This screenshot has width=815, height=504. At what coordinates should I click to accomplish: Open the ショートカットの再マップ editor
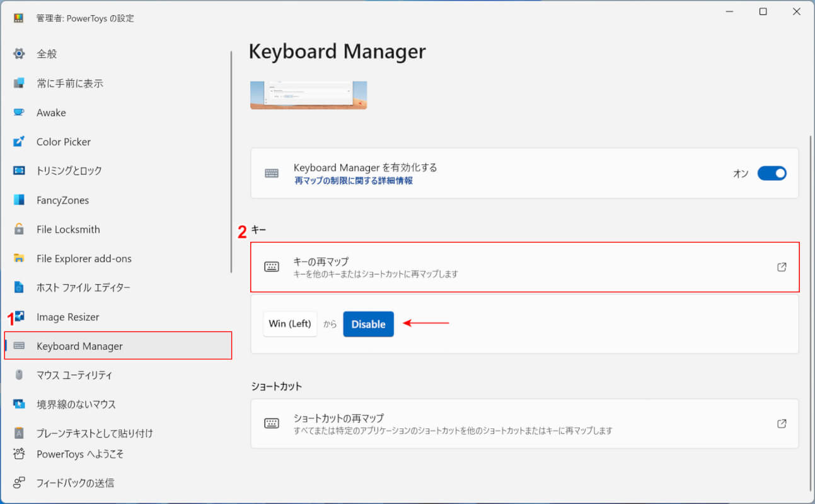click(x=524, y=423)
